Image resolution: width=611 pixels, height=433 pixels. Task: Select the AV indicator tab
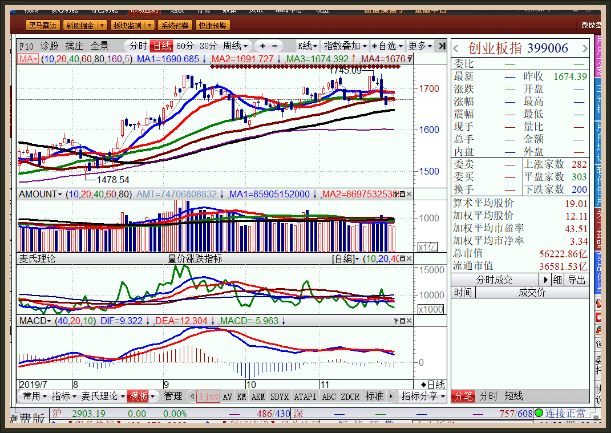pyautogui.click(x=228, y=396)
